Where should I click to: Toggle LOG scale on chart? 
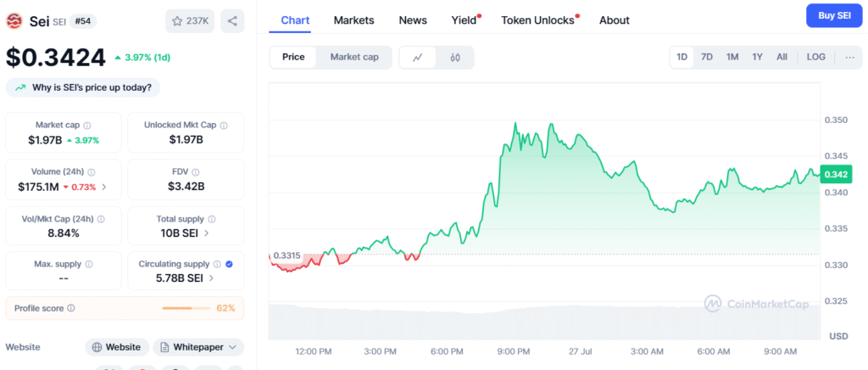[816, 57]
